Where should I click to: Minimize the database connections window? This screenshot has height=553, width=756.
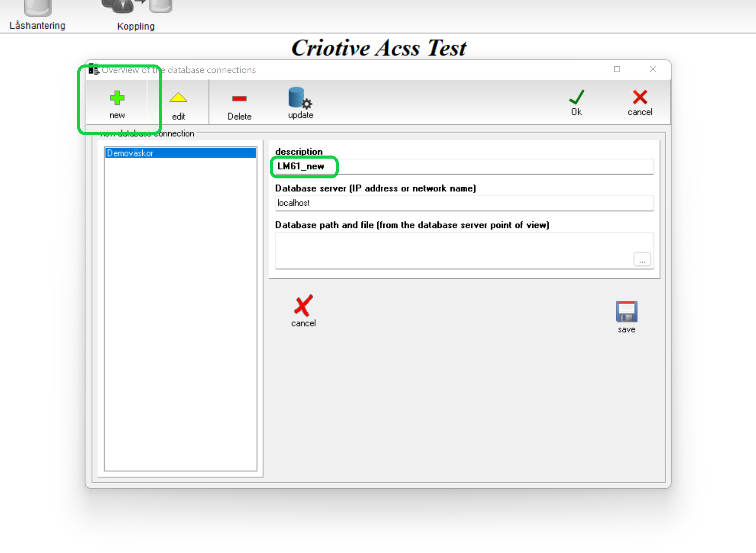(x=582, y=69)
